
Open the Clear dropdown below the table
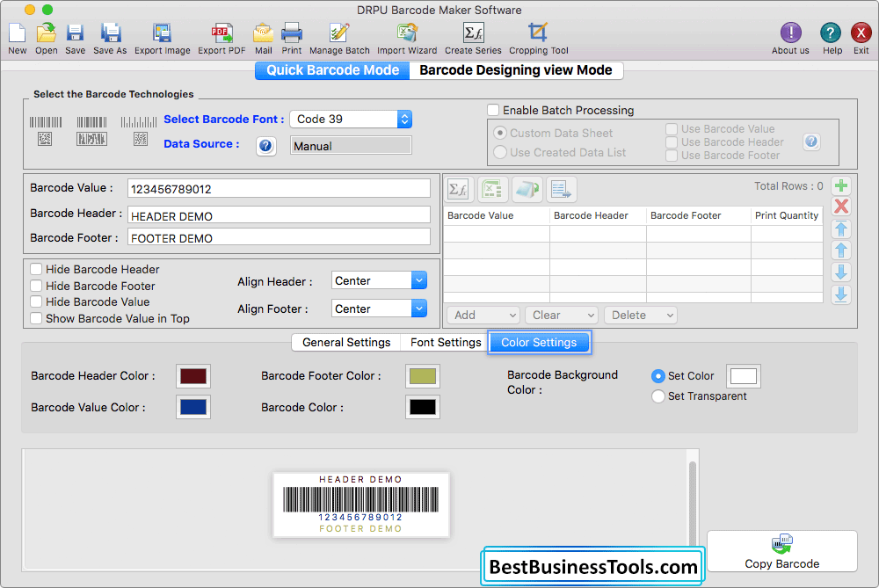coord(562,315)
